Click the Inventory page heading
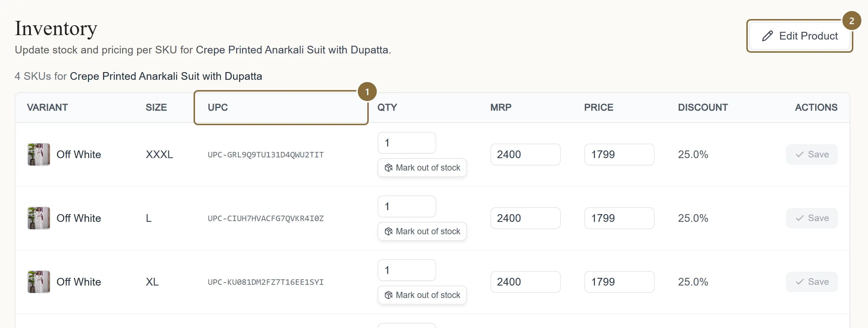This screenshot has height=328, width=868. coord(56,29)
